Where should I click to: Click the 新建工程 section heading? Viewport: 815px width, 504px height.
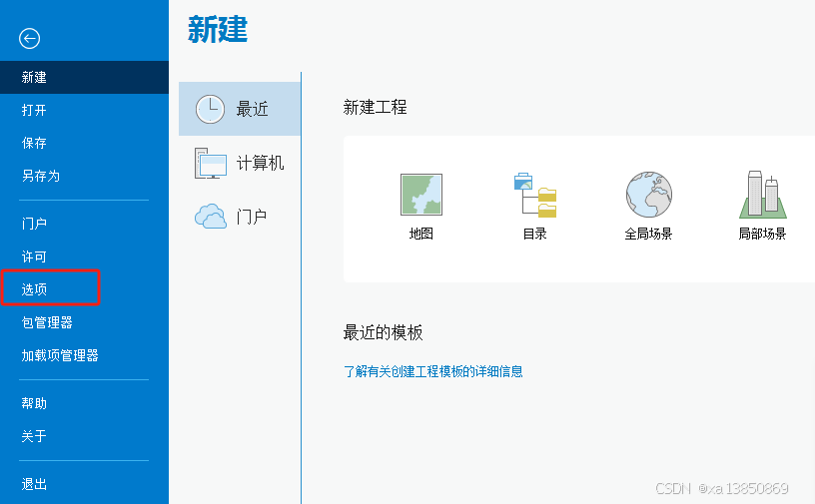point(375,108)
